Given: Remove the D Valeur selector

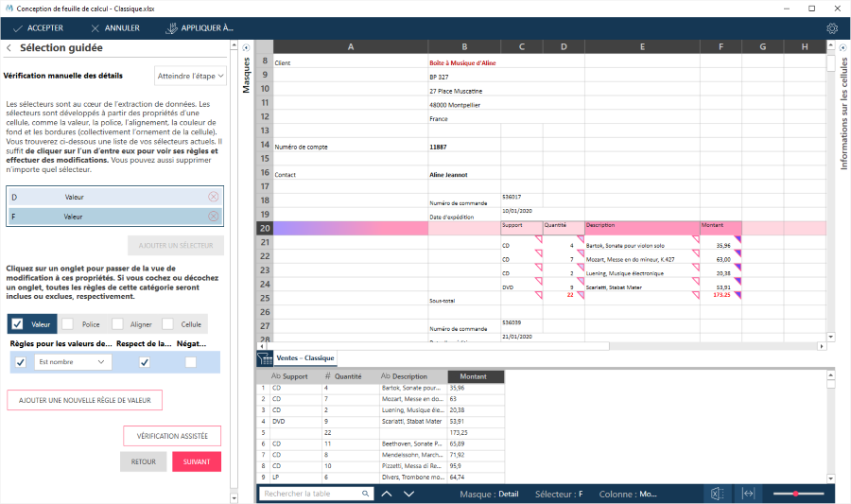Looking at the screenshot, I should 213,197.
